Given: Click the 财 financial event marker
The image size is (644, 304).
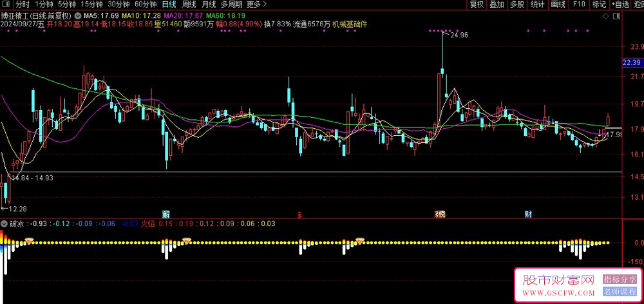Looking at the screenshot, I should pos(528,214).
